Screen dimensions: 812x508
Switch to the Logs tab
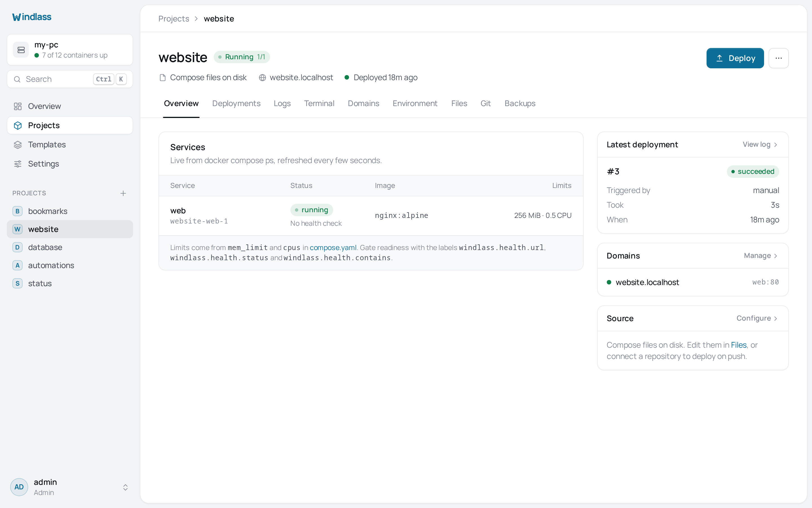point(282,104)
